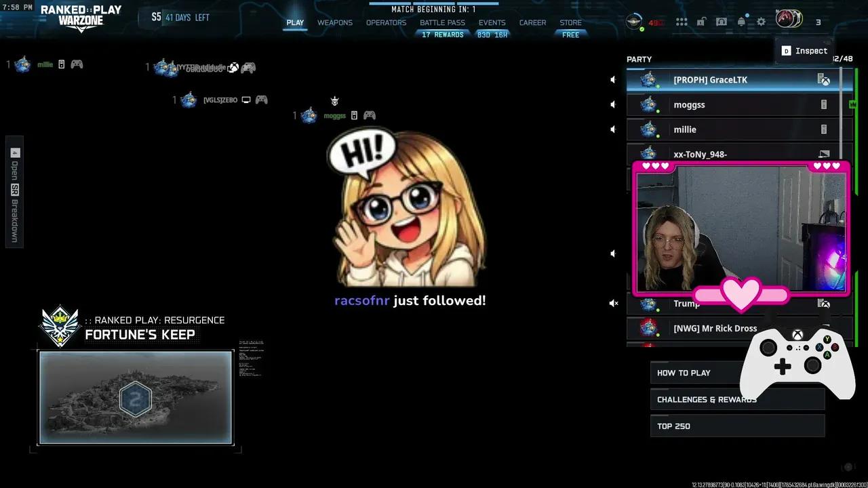Viewport: 868px width, 488px height.
Task: Click the player rank emblem with level 493
Action: click(635, 21)
